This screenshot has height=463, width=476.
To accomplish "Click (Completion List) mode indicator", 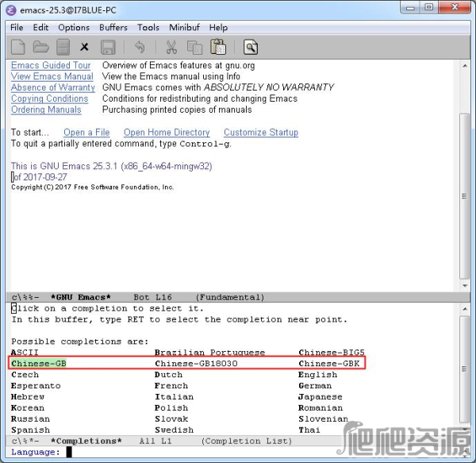I will click(247, 441).
